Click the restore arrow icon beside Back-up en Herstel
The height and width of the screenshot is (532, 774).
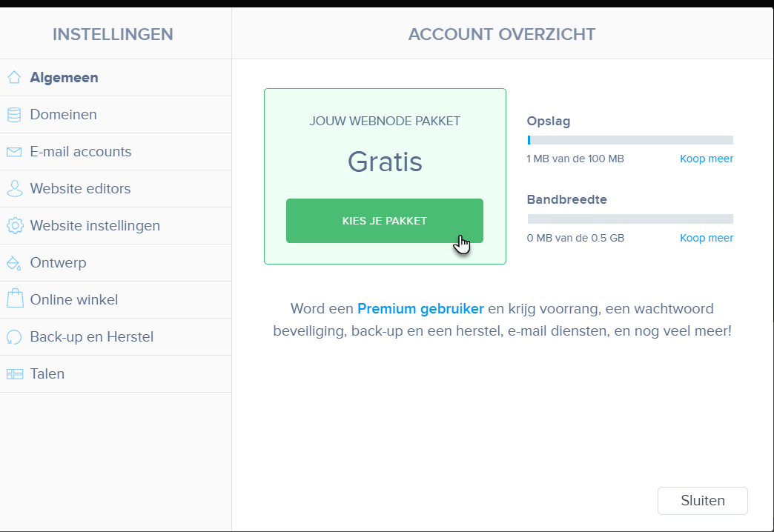pyautogui.click(x=14, y=337)
